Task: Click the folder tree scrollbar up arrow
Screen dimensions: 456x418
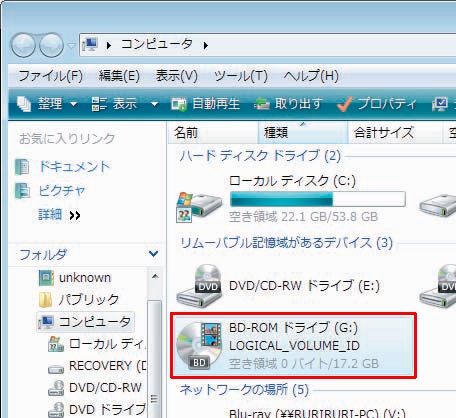Action: 155,276
